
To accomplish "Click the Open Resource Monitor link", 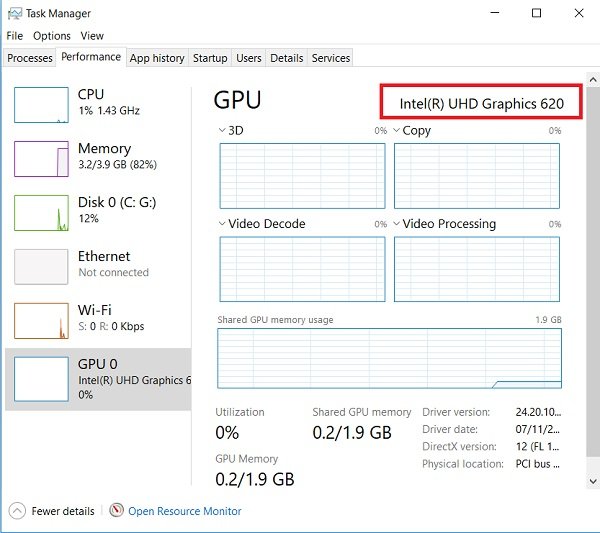I will pyautogui.click(x=184, y=511).
